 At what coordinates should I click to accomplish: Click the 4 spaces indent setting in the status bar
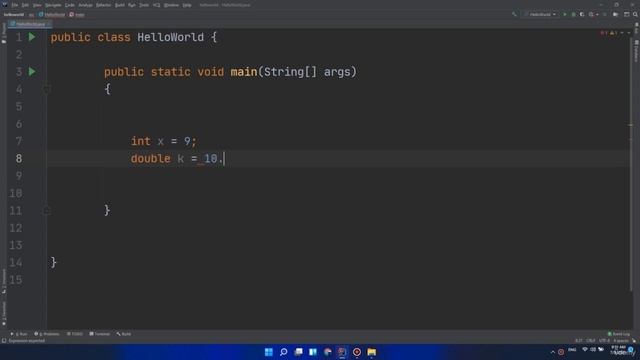point(621,340)
